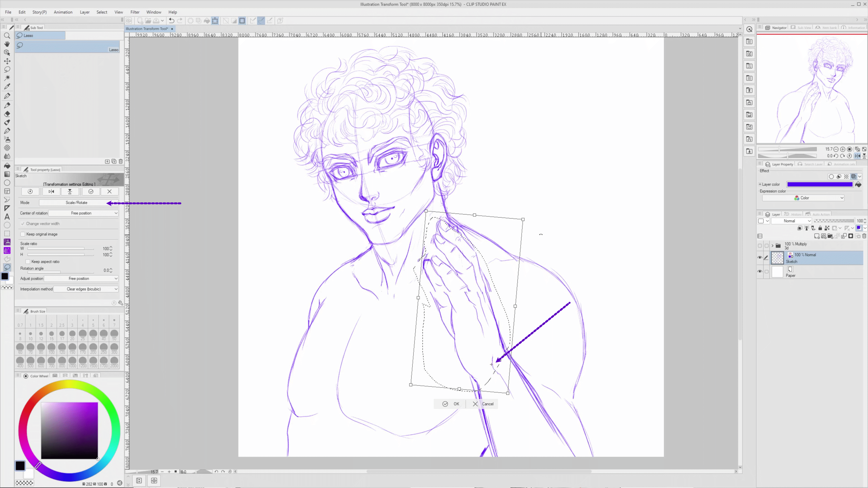Click flip vertical in transformation settings
The height and width of the screenshot is (488, 868).
pyautogui.click(x=70, y=191)
